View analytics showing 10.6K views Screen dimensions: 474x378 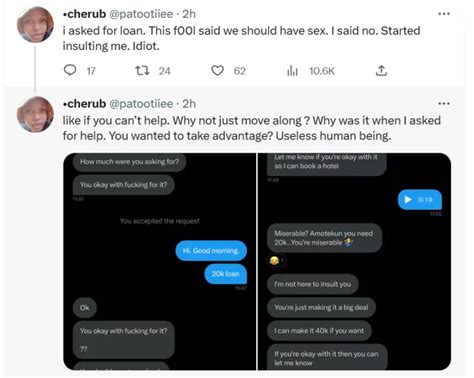292,71
